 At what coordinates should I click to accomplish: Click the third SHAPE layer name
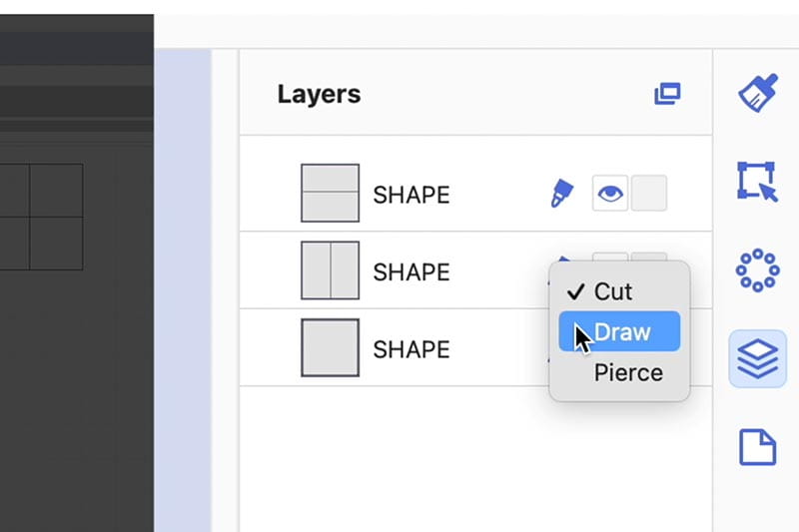[x=410, y=350]
